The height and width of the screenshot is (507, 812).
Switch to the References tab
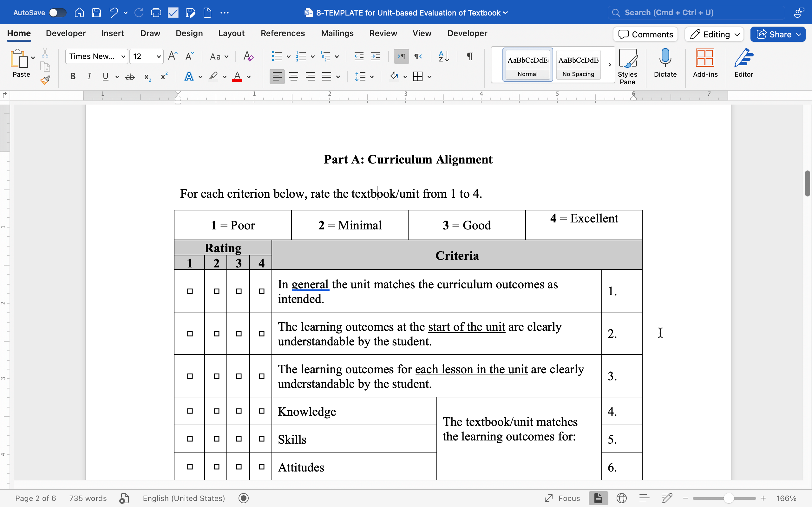(283, 34)
